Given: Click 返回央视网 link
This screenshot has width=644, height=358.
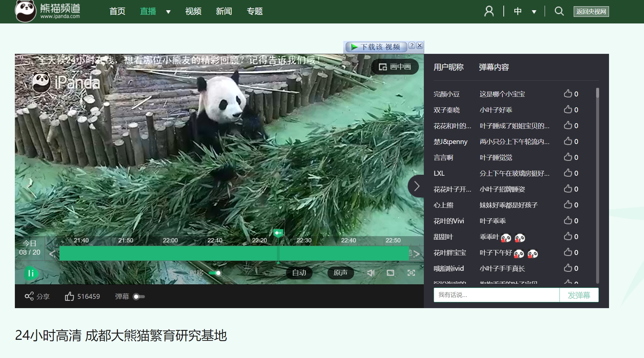Looking at the screenshot, I should (591, 12).
